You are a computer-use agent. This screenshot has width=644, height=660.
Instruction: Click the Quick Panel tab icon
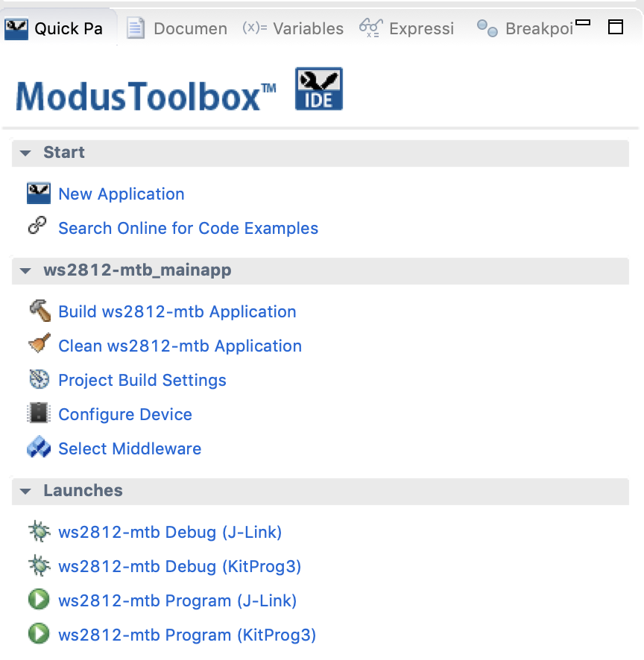tap(16, 28)
